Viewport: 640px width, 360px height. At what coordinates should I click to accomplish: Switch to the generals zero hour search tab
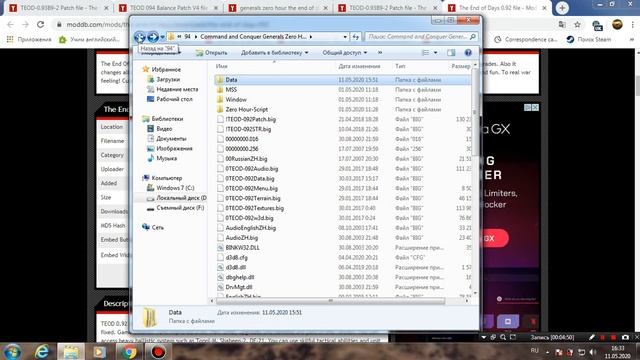click(278, 8)
